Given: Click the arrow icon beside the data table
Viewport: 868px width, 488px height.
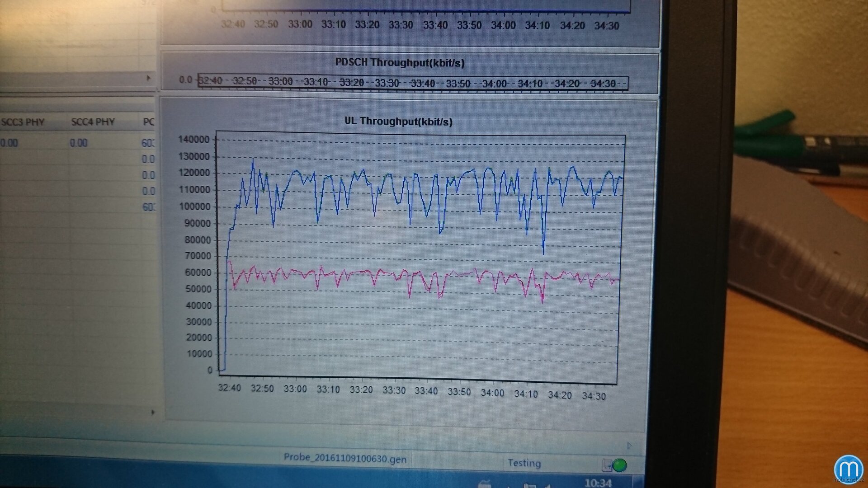Looking at the screenshot, I should (149, 77).
